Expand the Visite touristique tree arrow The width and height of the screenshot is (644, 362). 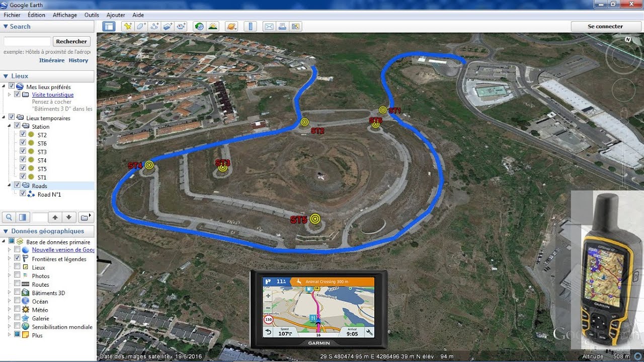[x=10, y=95]
